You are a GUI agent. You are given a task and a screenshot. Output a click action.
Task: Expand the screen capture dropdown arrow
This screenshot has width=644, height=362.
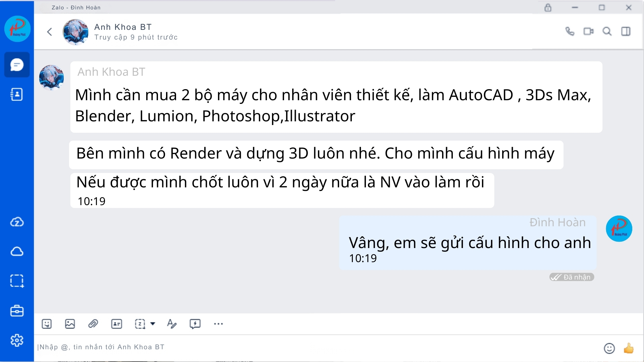(153, 324)
